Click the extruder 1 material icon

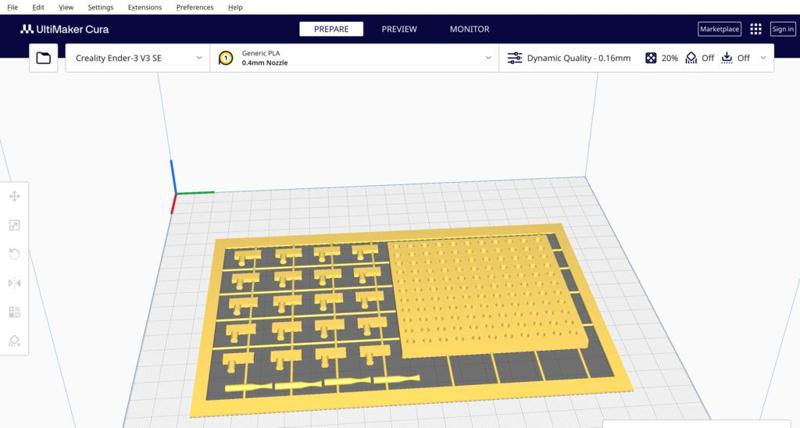[x=226, y=58]
